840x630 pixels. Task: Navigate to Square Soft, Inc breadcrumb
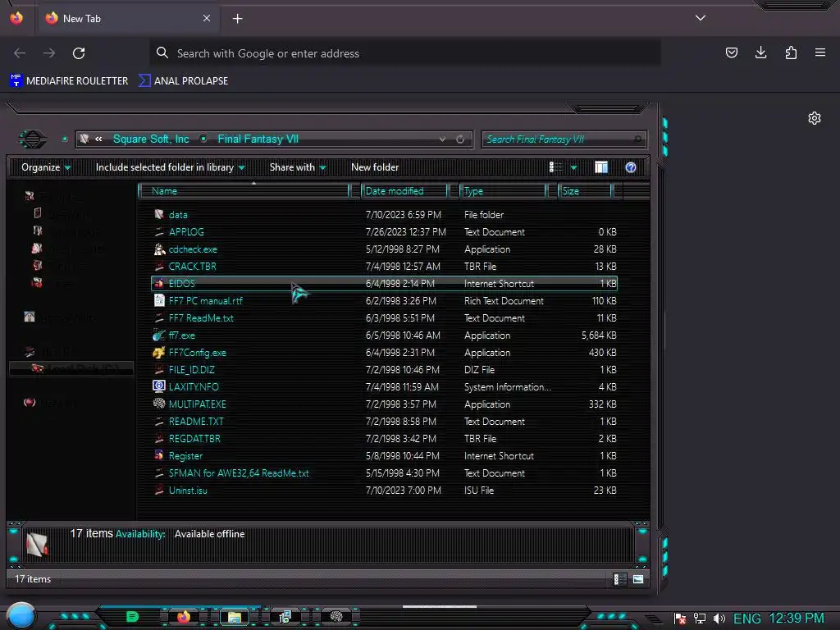click(151, 139)
